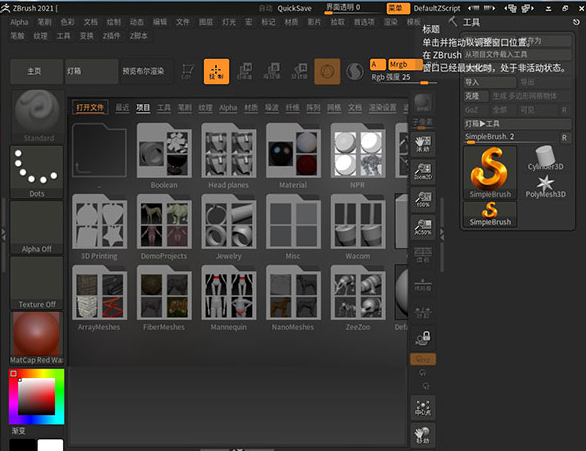
Task: Expand the 灯箱▶工具 section
Action: pos(517,124)
